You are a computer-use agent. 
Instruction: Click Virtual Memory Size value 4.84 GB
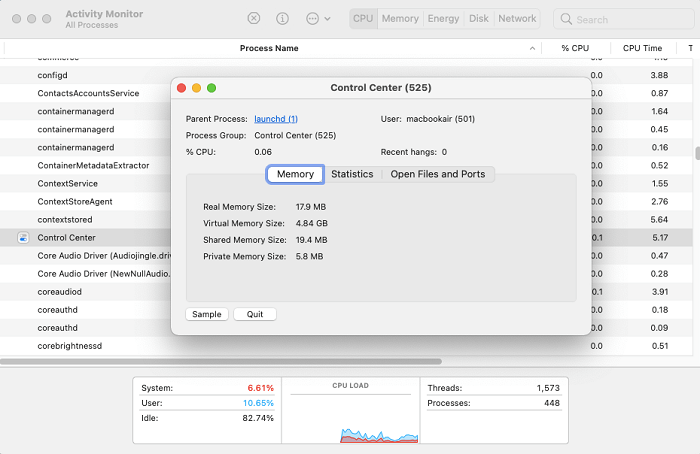(312, 224)
